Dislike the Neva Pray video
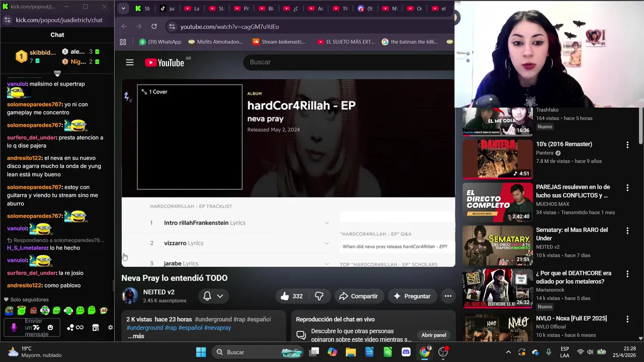Viewport: 644px width, 362px height. (319, 296)
